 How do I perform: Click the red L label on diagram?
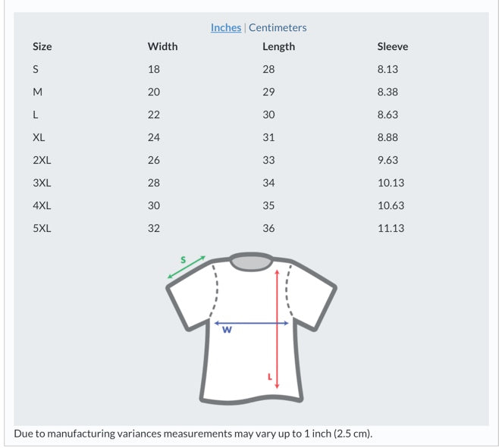pyautogui.click(x=268, y=376)
